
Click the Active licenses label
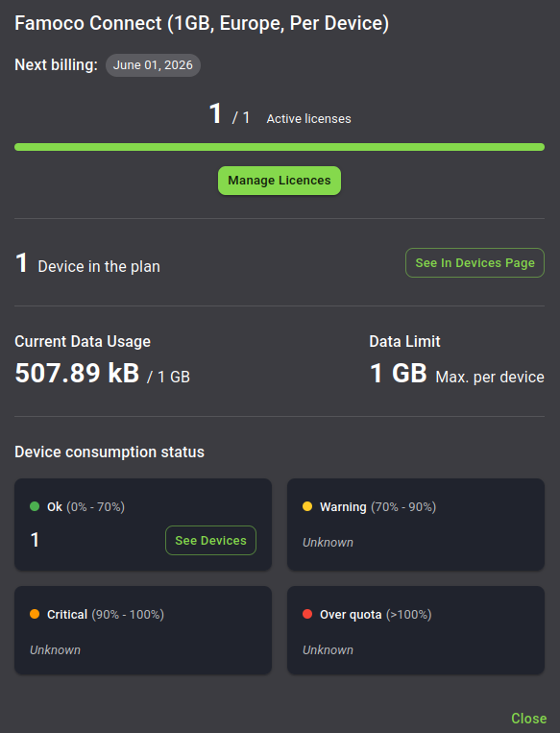[x=308, y=119]
